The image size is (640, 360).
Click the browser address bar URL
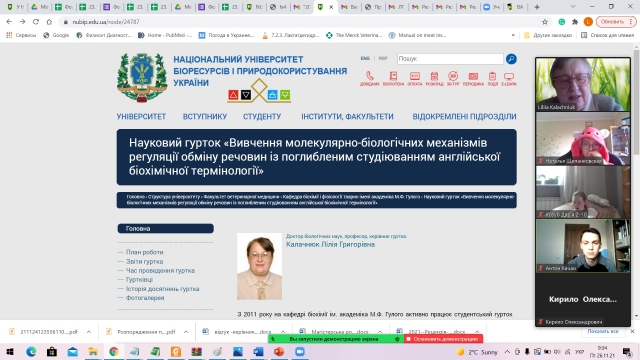(x=106, y=22)
